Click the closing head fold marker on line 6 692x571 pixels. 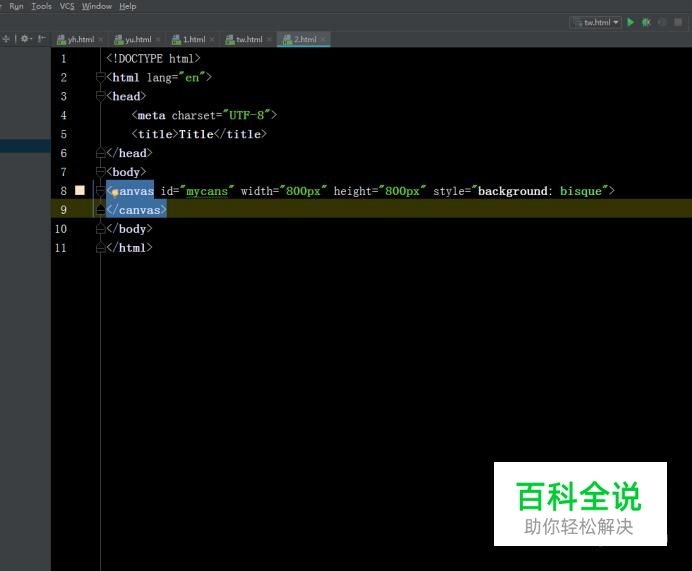click(100, 153)
